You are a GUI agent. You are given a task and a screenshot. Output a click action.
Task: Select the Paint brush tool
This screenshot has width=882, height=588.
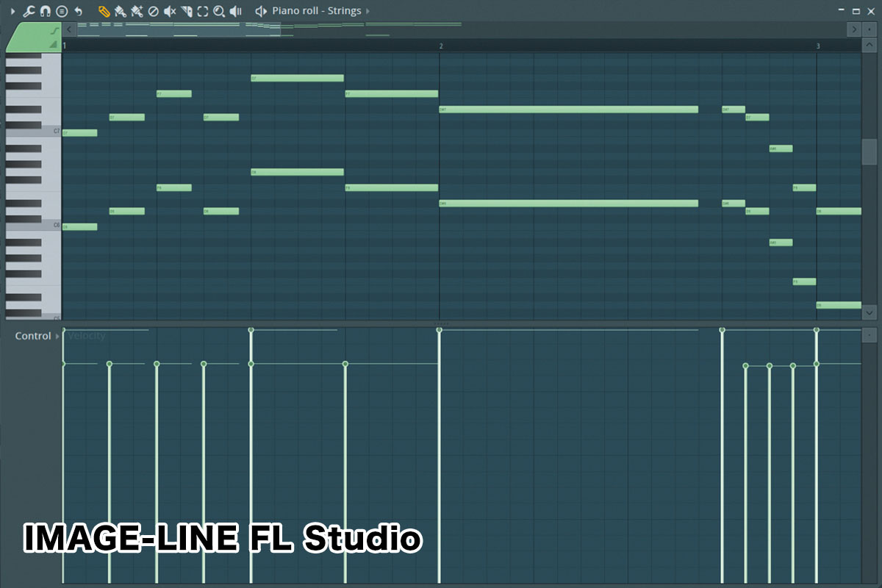120,11
